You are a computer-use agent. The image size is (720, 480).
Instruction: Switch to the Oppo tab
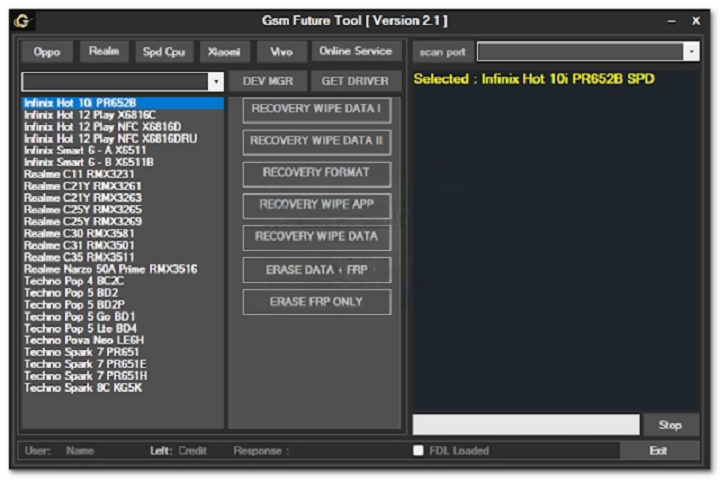(46, 51)
